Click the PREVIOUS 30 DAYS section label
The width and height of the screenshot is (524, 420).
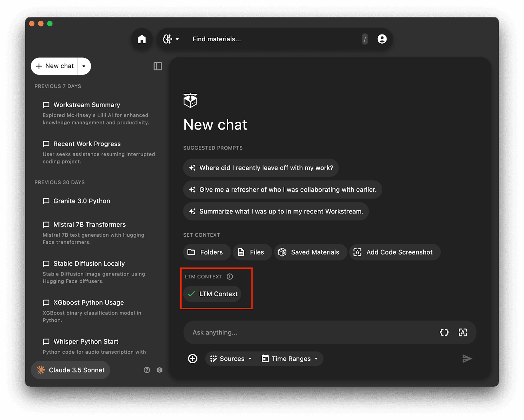[x=60, y=182]
